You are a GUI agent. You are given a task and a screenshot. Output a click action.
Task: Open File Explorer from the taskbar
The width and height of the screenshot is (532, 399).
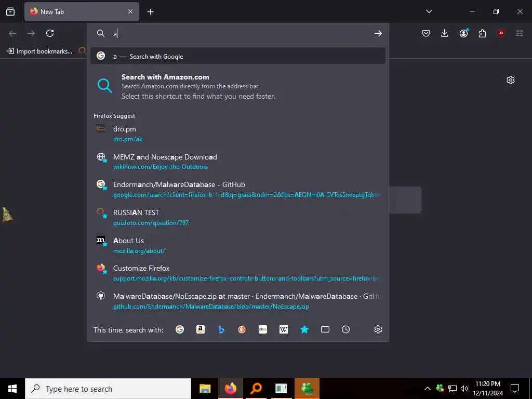pos(205,389)
